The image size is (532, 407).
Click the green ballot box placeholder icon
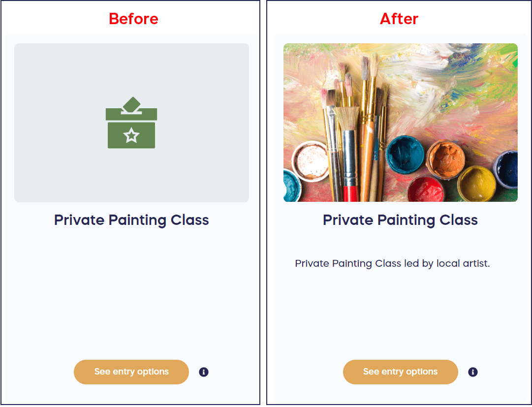pos(131,123)
